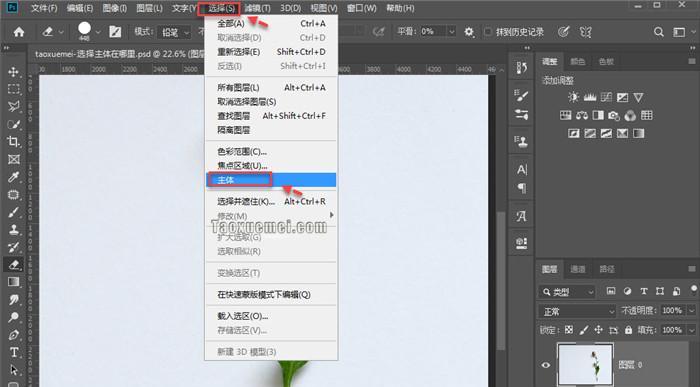Screen dimensions: 700x387
Task: Select the Path Selection tool
Action: (x=13, y=370)
